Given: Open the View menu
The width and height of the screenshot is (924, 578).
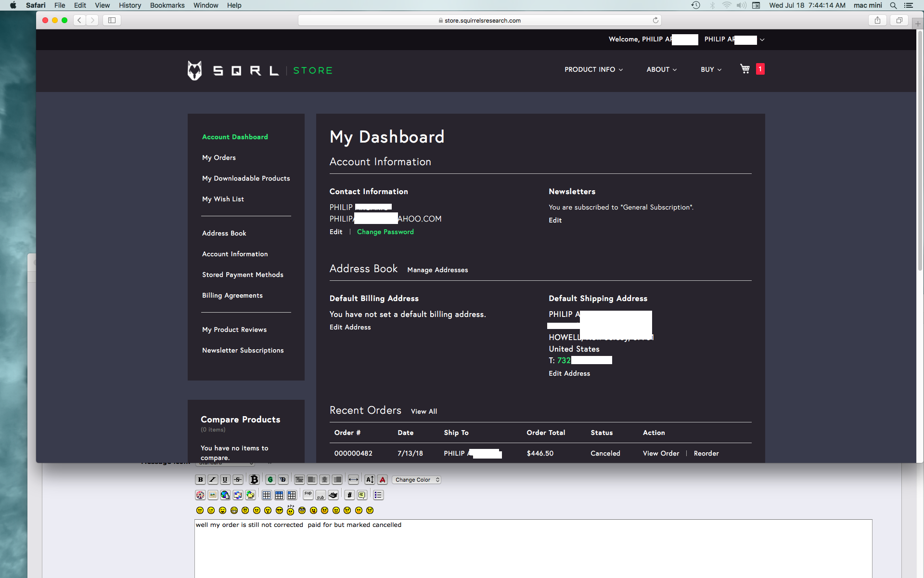Looking at the screenshot, I should [102, 5].
